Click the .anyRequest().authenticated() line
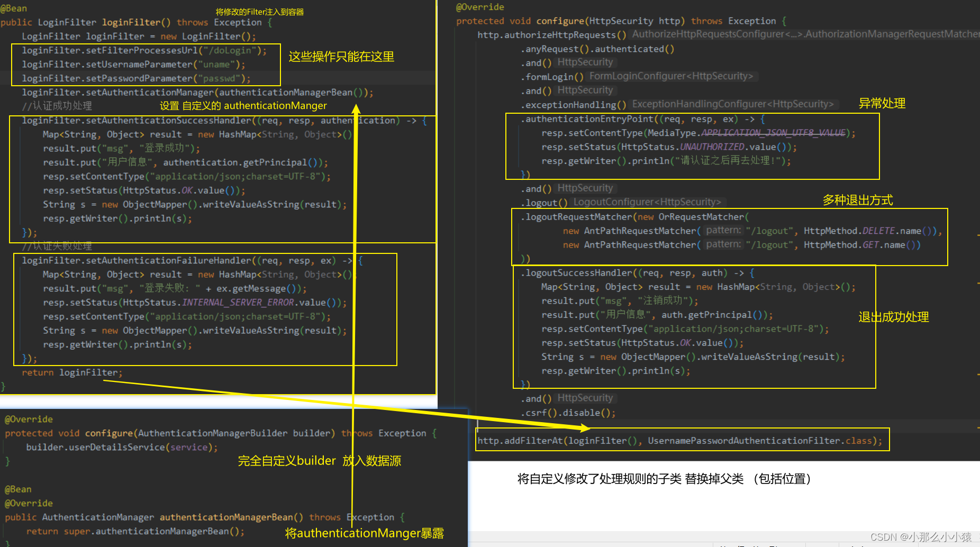Image resolution: width=980 pixels, height=547 pixels. tap(597, 49)
